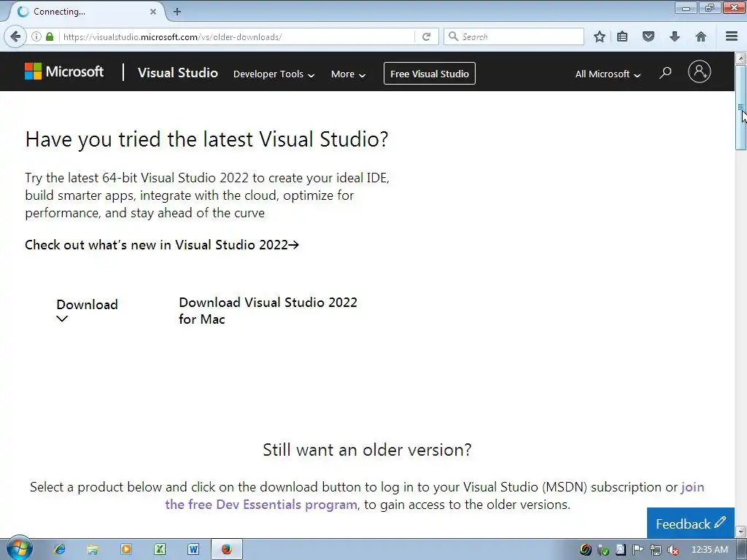Viewport: 747px width, 560px height.
Task: Open the bookmarks list icon
Action: point(622,36)
